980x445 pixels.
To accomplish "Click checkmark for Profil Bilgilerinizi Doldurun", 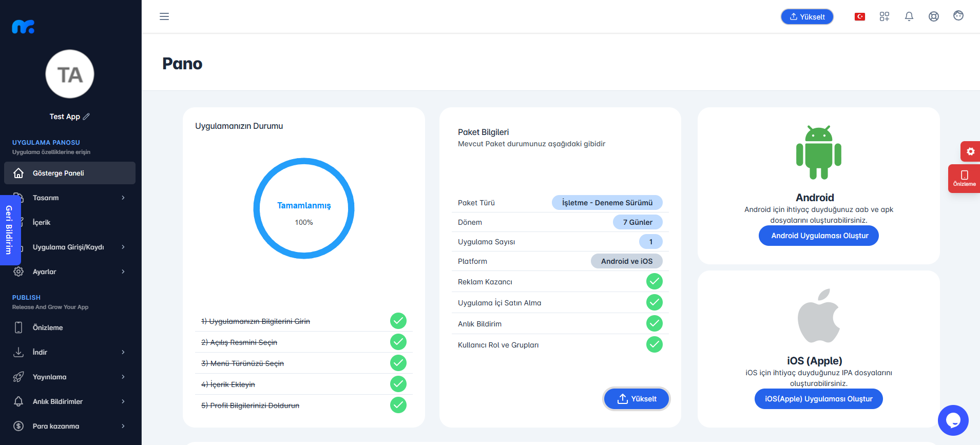I will coord(398,405).
